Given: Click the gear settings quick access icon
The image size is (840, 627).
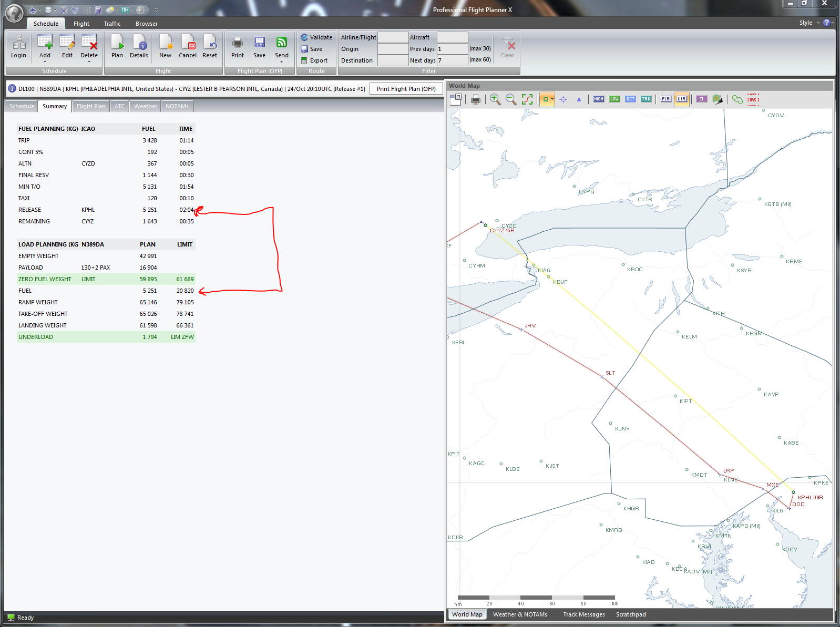Looking at the screenshot, I should pos(140,9).
